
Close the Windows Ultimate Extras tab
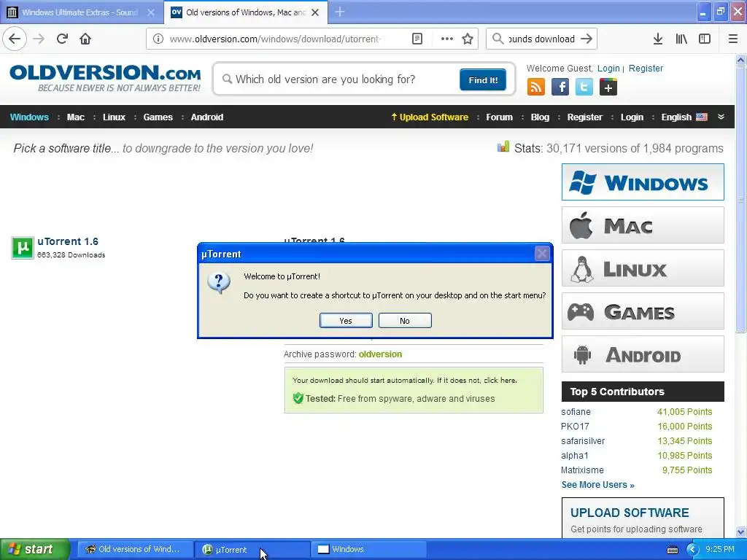[x=150, y=12]
